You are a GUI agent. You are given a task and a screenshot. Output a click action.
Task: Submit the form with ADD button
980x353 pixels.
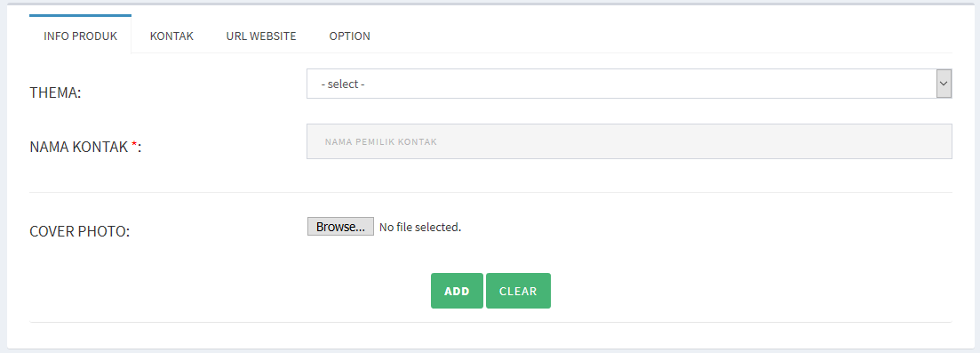(x=457, y=291)
